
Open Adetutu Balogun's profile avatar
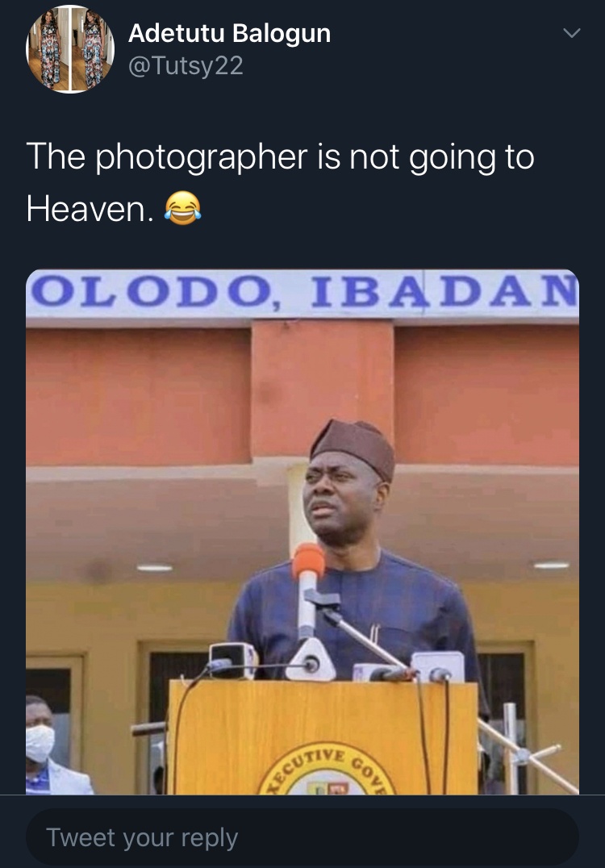69,48
